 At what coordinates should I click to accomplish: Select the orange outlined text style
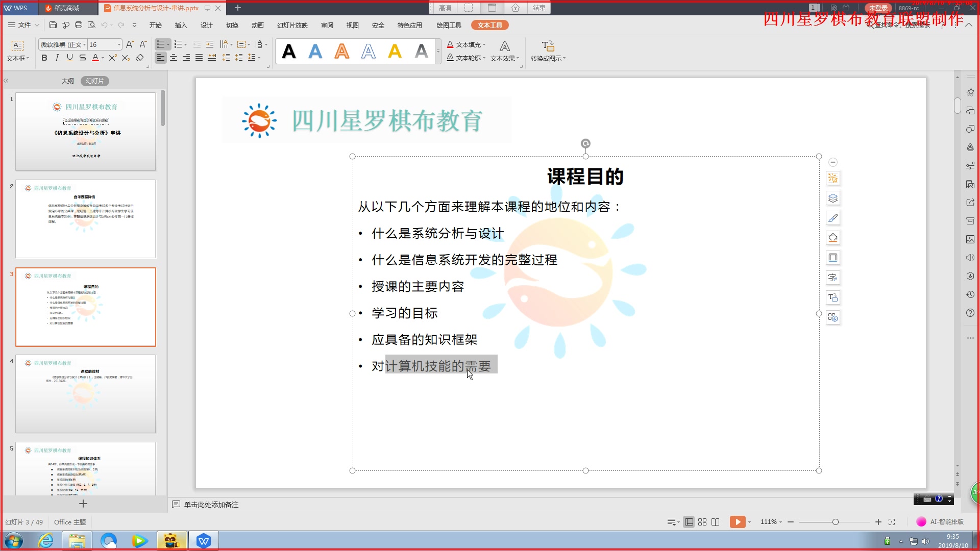[x=341, y=51]
